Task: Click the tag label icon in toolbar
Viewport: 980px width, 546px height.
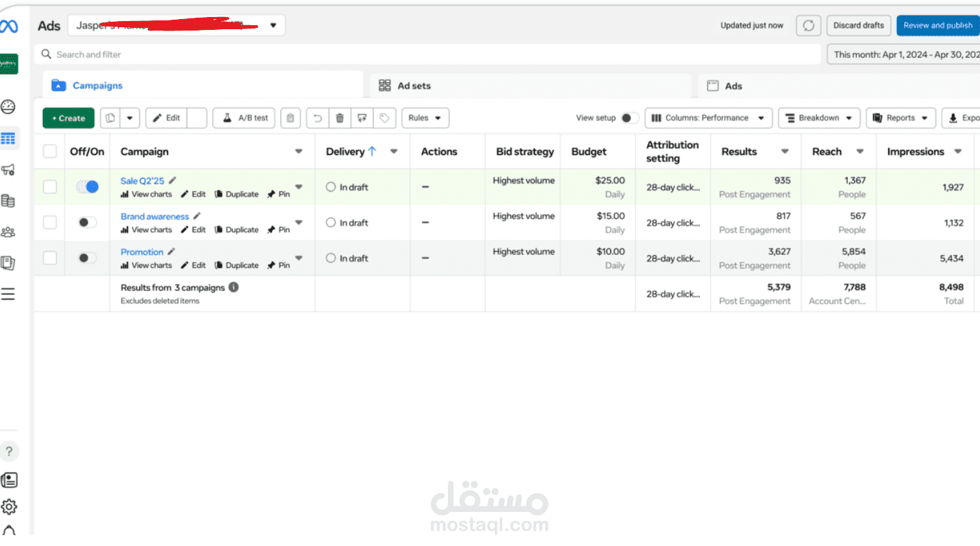Action: click(385, 118)
